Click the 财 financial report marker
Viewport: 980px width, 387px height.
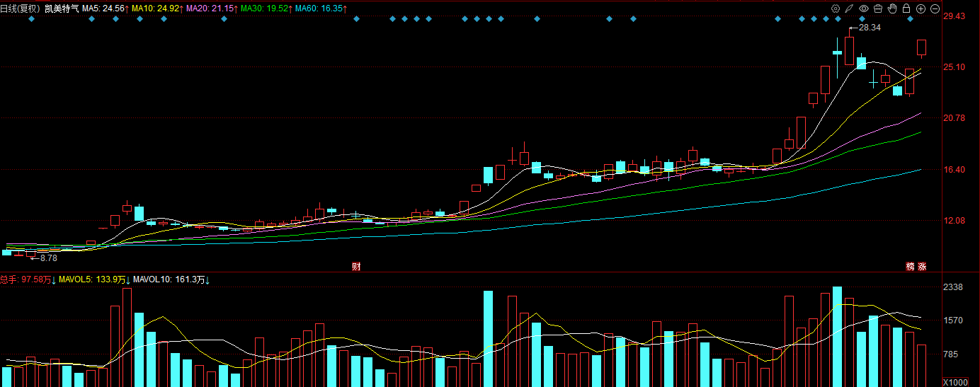tap(356, 267)
